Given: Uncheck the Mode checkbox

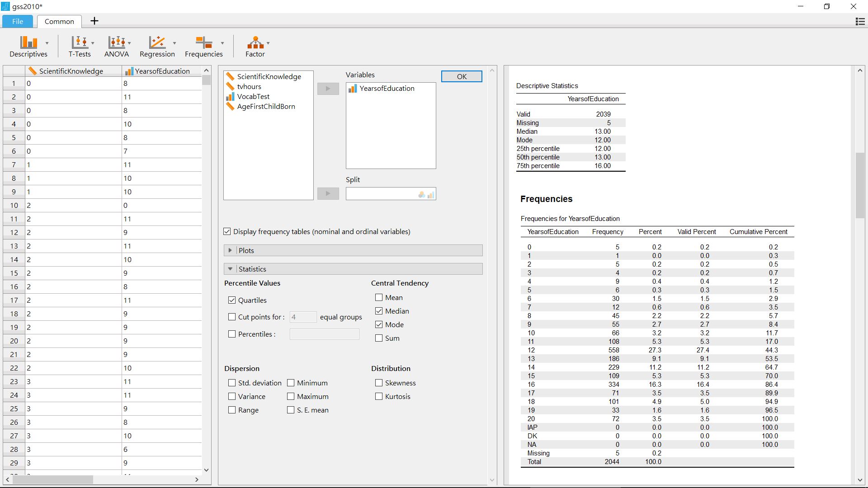Looking at the screenshot, I should tap(379, 324).
